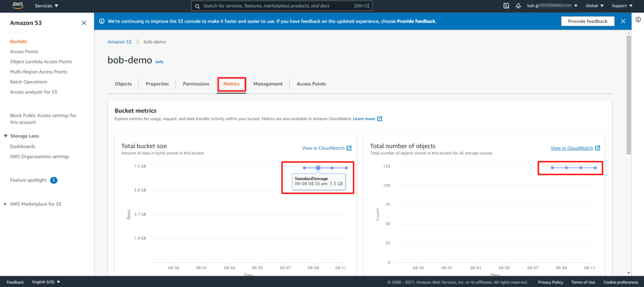
Task: Click the scrollbar down arrow
Action: pos(628,273)
